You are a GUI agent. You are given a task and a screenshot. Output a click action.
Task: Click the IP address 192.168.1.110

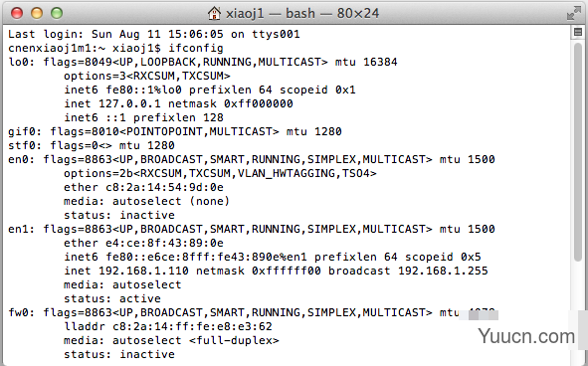[143, 271]
